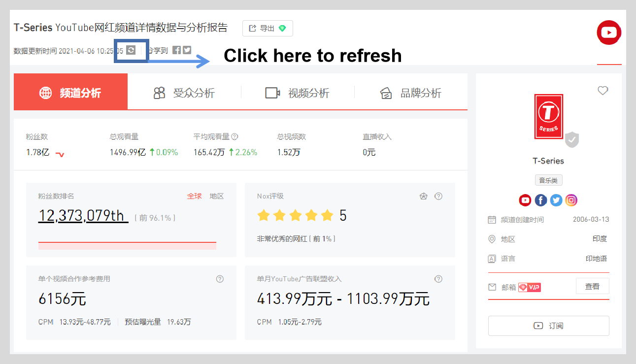The image size is (636, 364).
Task: Switch to the 品牌分析 tab
Action: tap(410, 93)
